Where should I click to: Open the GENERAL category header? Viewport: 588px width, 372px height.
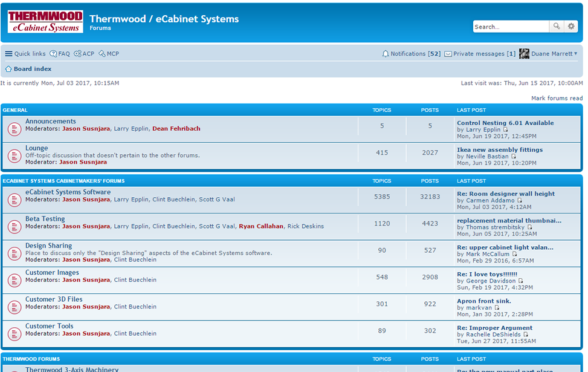click(15, 110)
